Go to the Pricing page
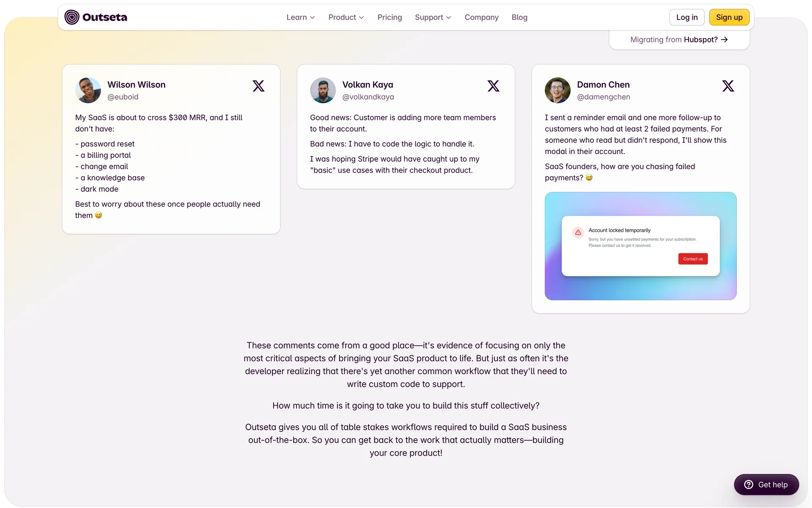This screenshot has height=508, width=812. [x=390, y=17]
